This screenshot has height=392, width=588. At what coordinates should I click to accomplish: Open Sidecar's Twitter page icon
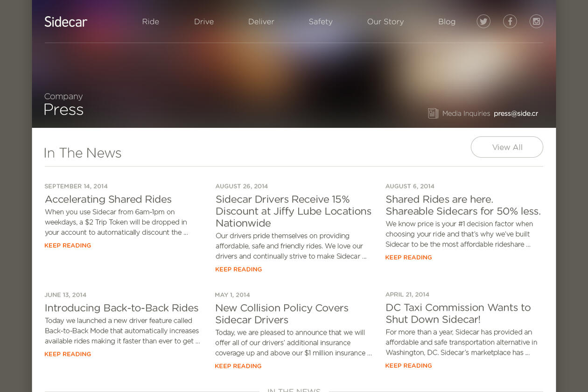[x=483, y=21]
